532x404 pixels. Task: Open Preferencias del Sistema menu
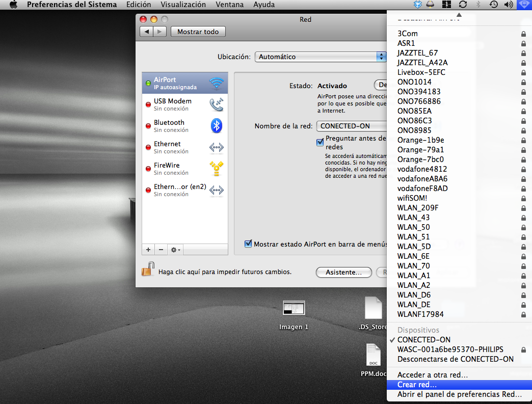[72, 5]
